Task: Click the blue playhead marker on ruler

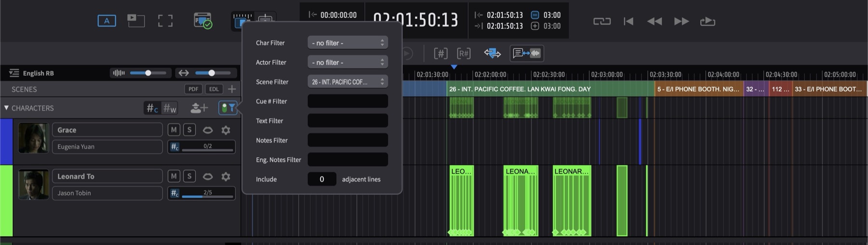Action: click(x=454, y=67)
